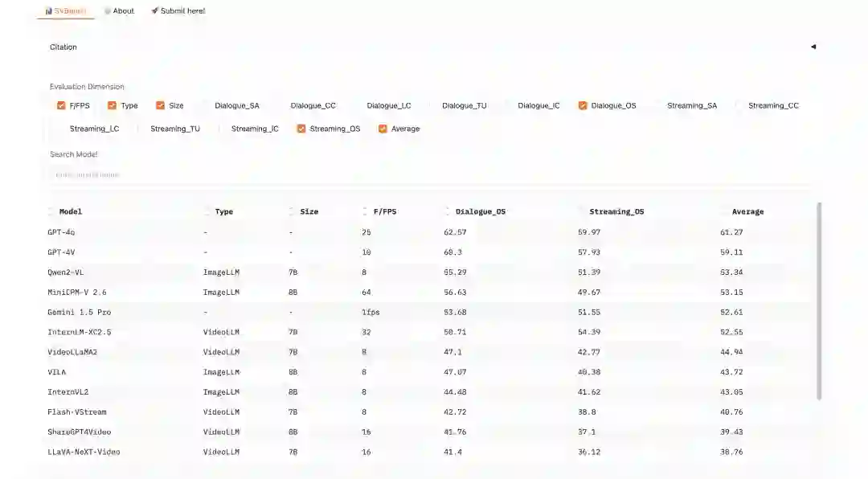The width and height of the screenshot is (868, 479).
Task: Click the 38.76 average for LLaVA-NeXT-Video
Action: [731, 452]
